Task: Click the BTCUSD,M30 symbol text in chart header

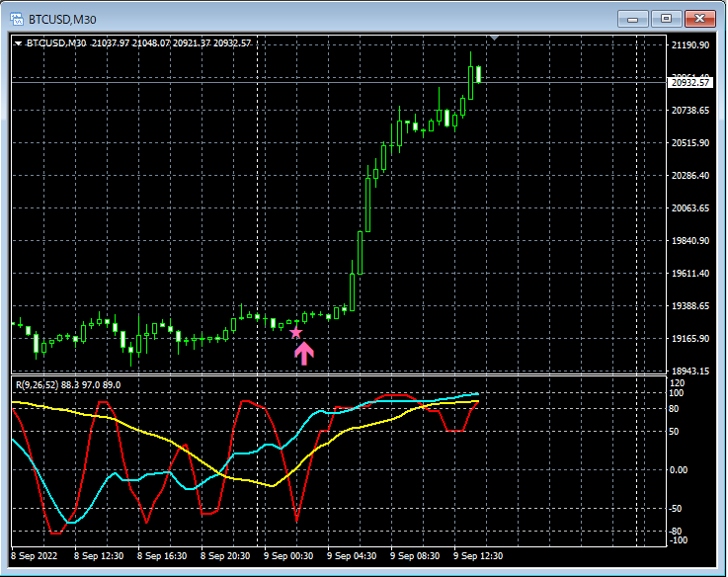Action: (x=56, y=42)
